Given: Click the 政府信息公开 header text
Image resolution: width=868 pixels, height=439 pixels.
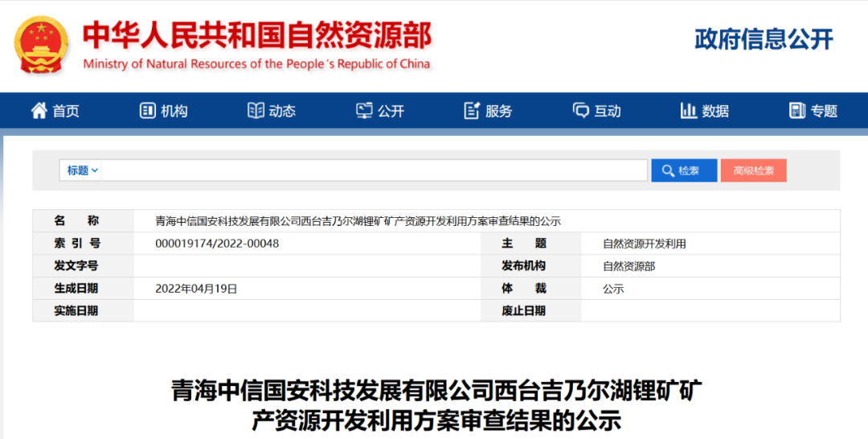Looking at the screenshot, I should 764,39.
